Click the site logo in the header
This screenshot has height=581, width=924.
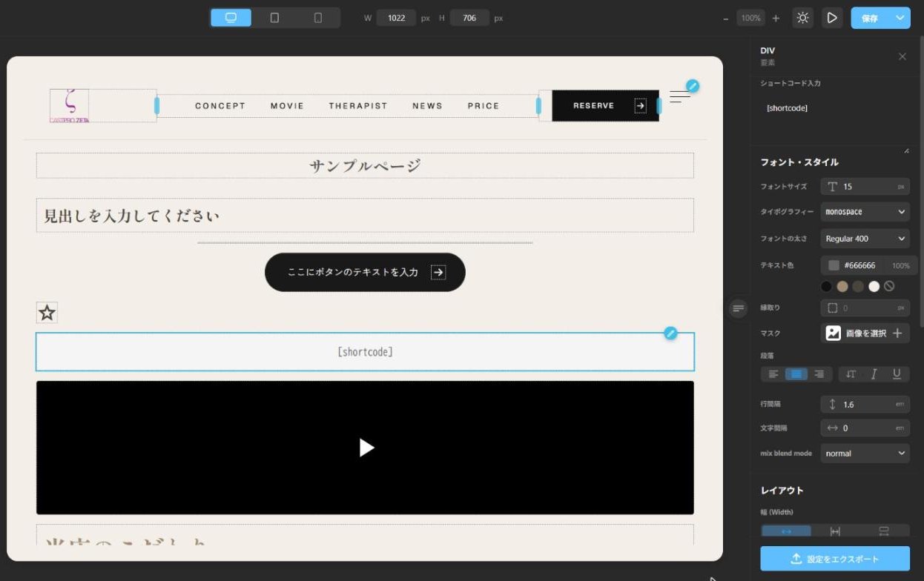pyautogui.click(x=69, y=106)
